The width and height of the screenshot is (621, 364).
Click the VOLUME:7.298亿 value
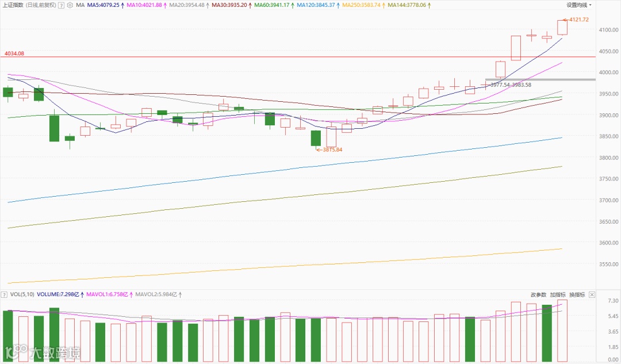pyautogui.click(x=58, y=294)
